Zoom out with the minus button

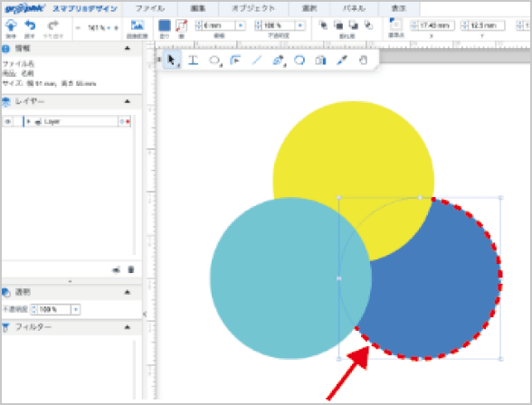(x=78, y=28)
